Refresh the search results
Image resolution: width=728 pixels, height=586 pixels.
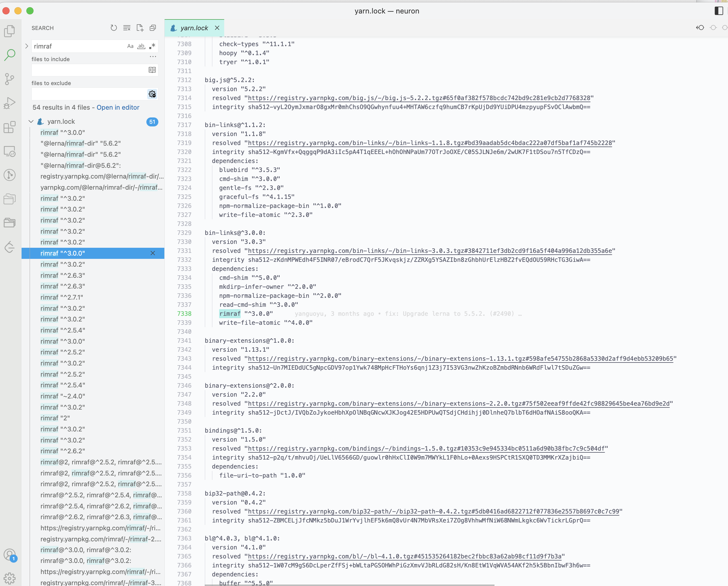114,28
